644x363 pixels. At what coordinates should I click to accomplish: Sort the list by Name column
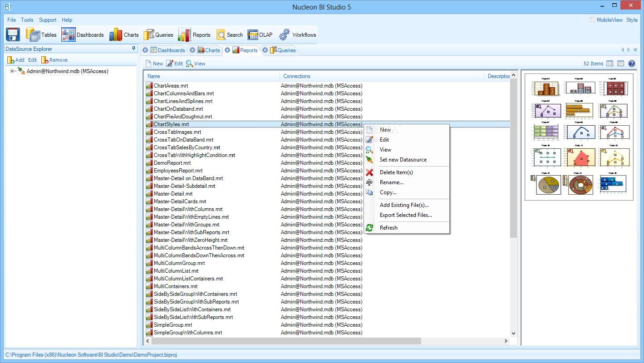211,76
